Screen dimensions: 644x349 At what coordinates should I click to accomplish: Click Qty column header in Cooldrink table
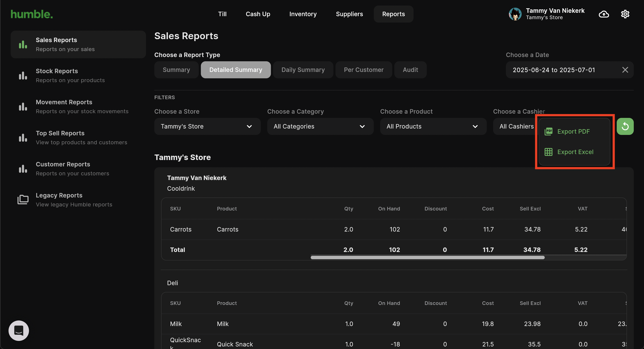click(x=348, y=209)
